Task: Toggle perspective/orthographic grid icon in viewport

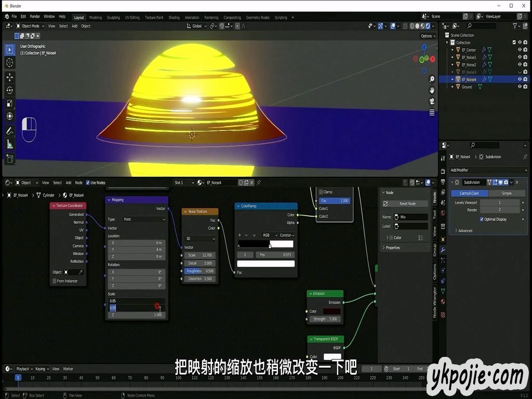Action: tap(432, 112)
